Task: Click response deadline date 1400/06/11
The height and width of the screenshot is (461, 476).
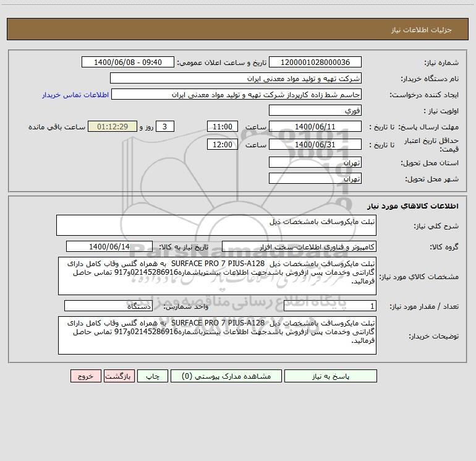Action: coord(315,126)
